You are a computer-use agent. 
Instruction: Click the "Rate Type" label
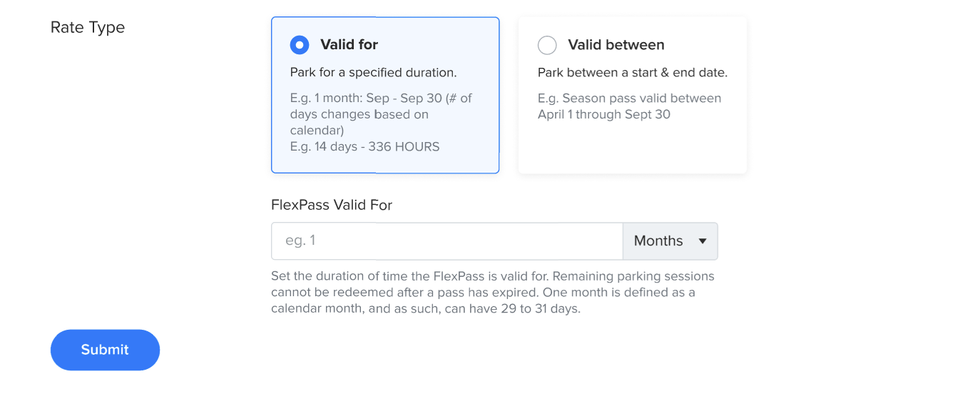pyautogui.click(x=88, y=28)
